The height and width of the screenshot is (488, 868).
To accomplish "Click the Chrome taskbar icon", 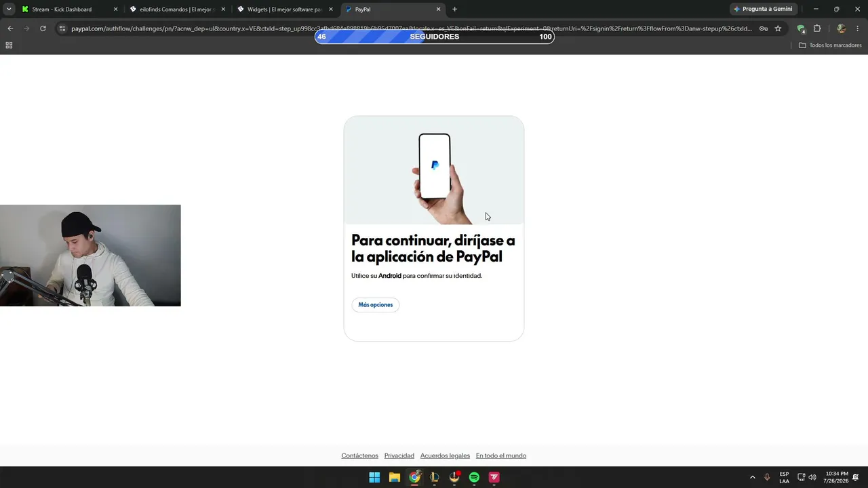I will (x=414, y=477).
